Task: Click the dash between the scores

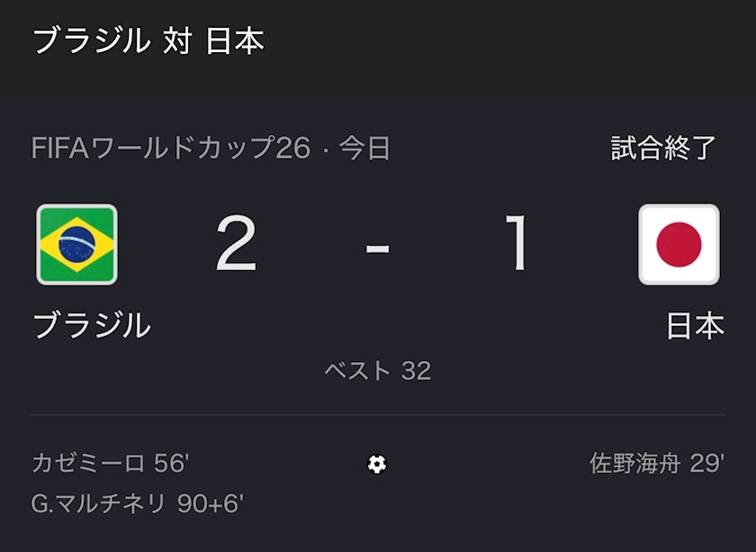Action: 377,249
